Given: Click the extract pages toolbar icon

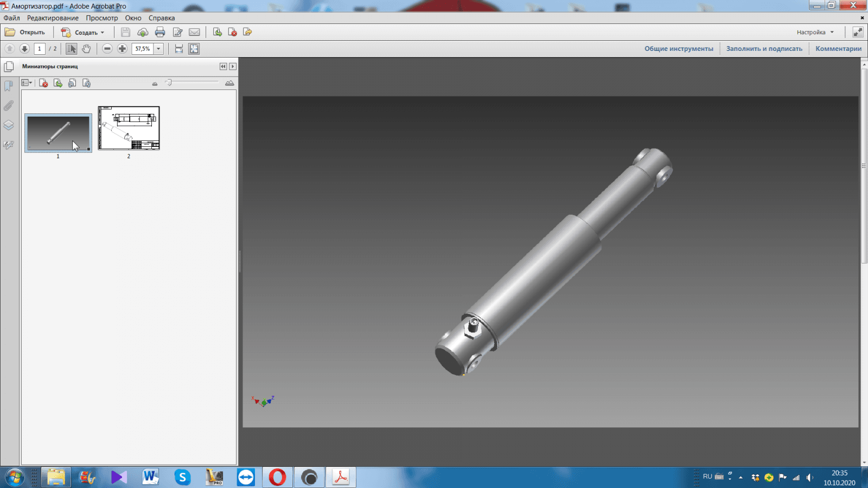Looking at the screenshot, I should pyautogui.click(x=247, y=32).
